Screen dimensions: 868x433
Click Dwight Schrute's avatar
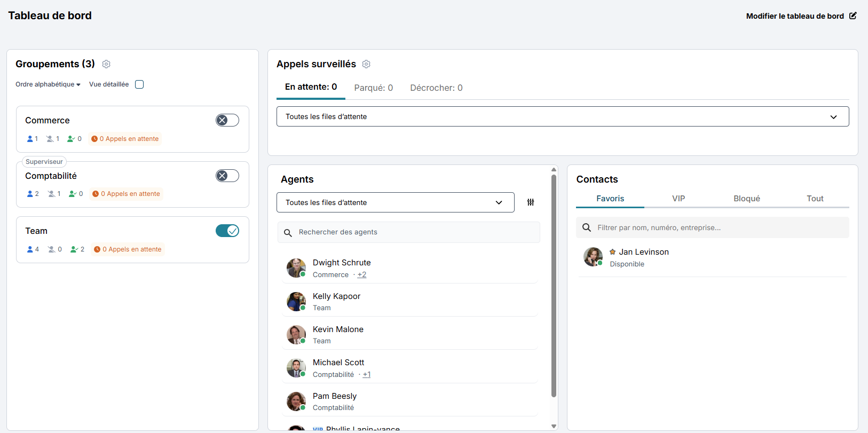pos(296,268)
